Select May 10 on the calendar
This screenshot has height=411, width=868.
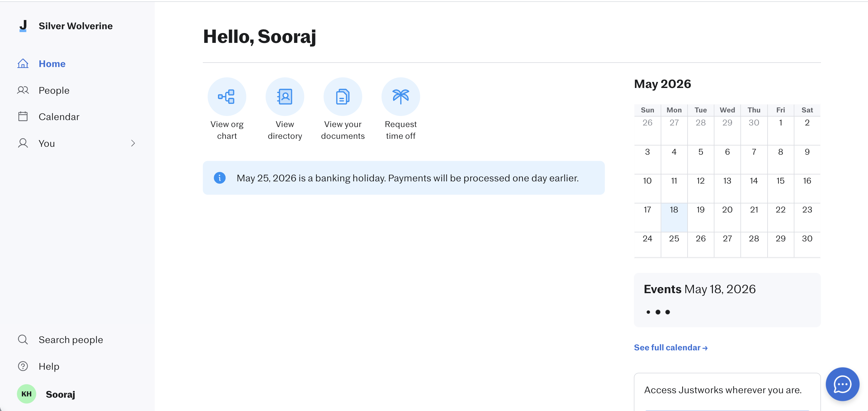click(647, 188)
